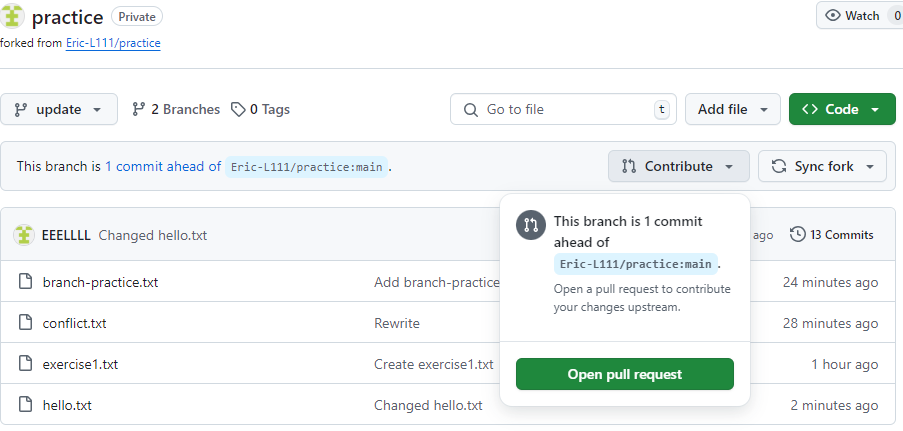Open the Sync fork dropdown

(x=822, y=167)
